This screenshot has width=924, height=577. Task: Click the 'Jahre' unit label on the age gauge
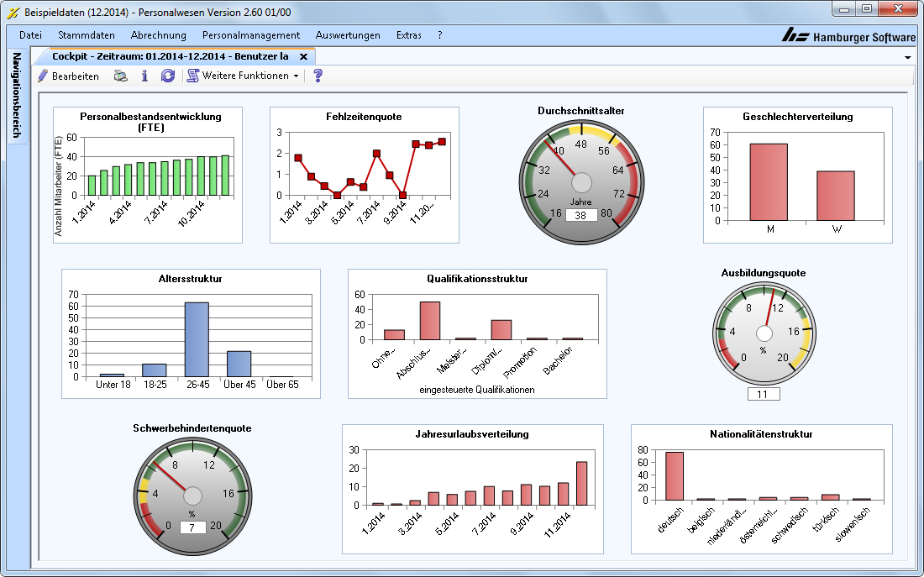(x=580, y=202)
